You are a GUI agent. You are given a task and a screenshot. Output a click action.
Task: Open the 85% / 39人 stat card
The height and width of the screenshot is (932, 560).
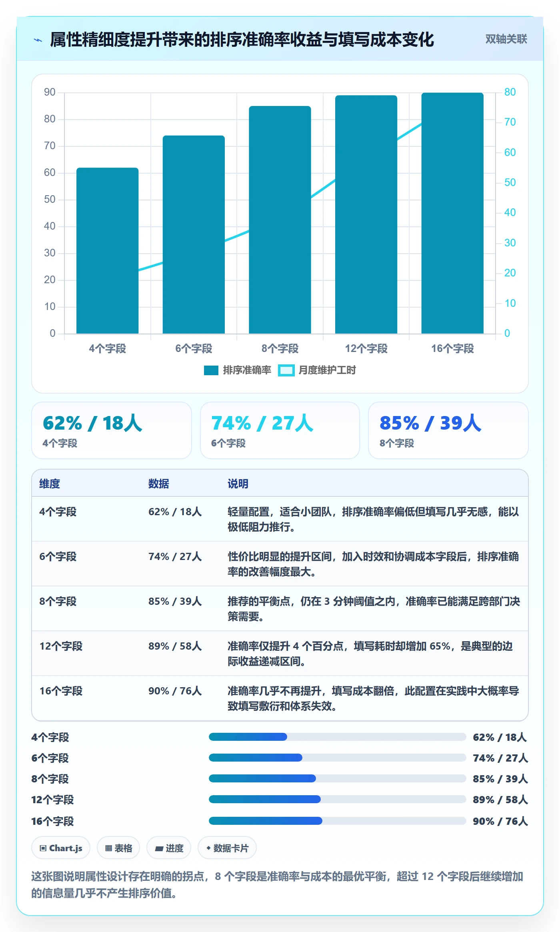(448, 430)
